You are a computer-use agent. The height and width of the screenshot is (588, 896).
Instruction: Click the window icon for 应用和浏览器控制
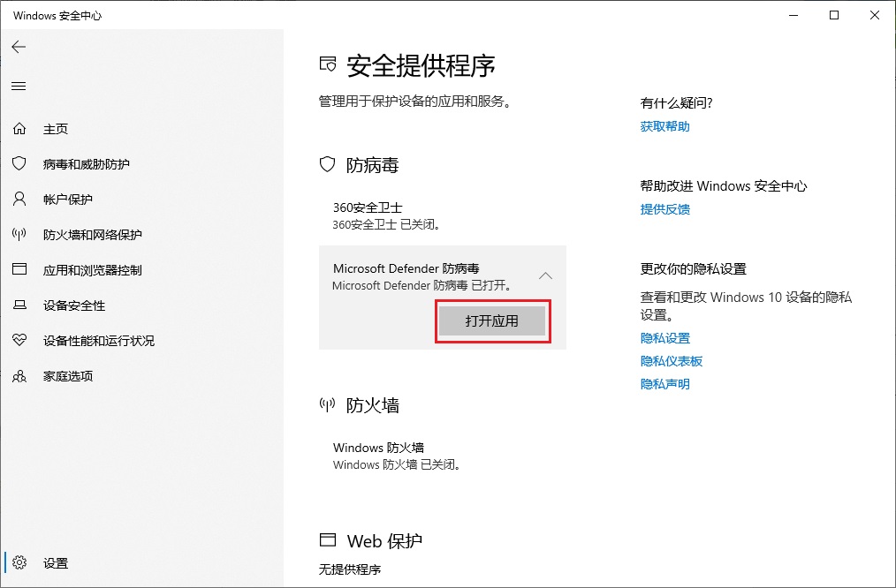19,269
